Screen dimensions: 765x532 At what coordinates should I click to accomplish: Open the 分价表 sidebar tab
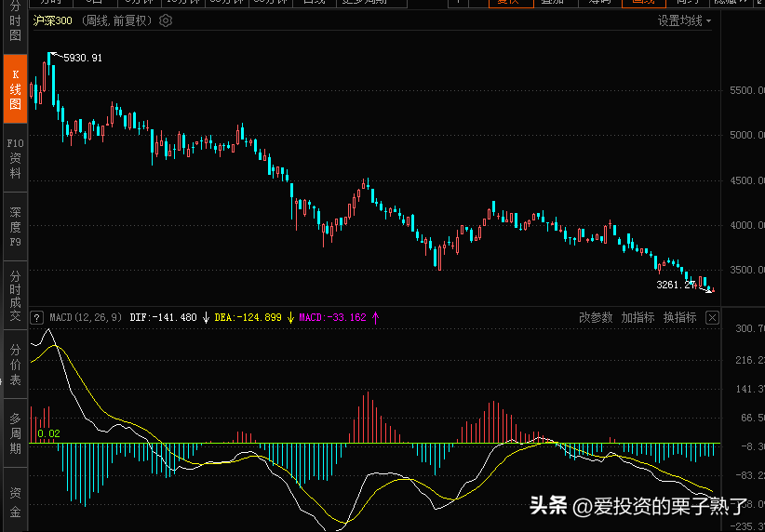click(x=16, y=365)
